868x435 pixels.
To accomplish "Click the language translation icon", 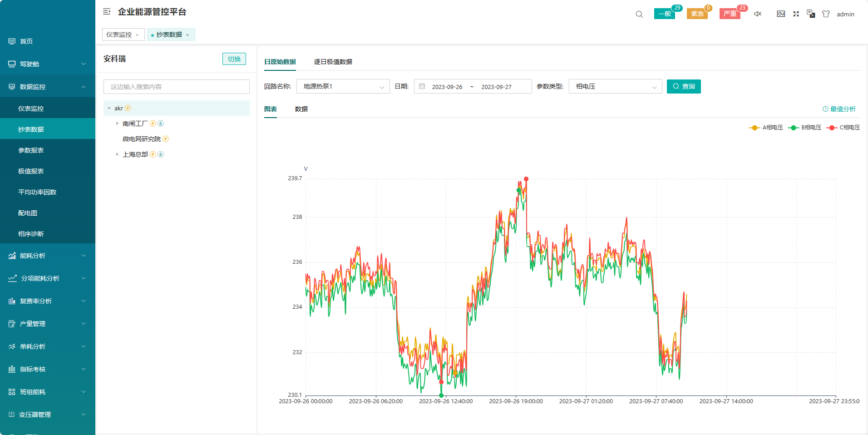I will (811, 14).
